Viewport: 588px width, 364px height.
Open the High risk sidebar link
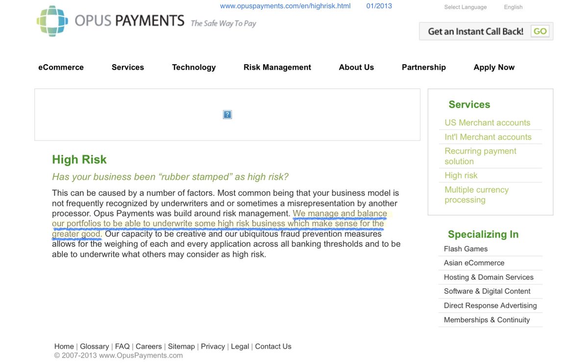click(461, 175)
